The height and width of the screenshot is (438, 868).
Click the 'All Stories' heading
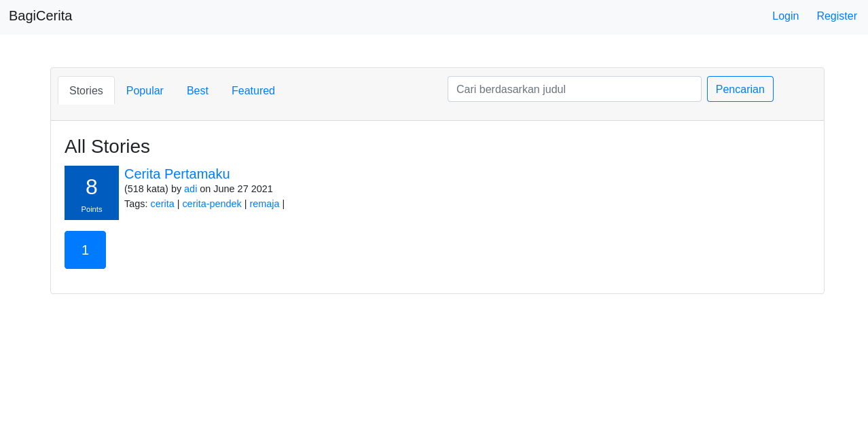click(107, 147)
